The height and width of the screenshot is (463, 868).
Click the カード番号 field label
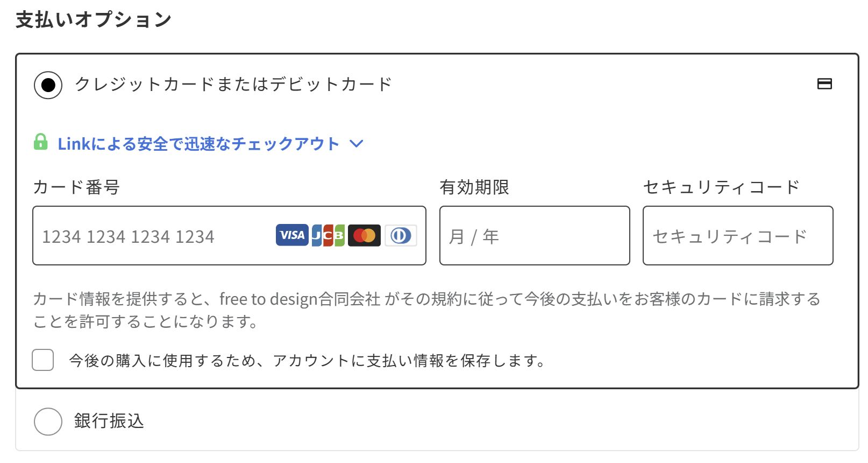[76, 187]
